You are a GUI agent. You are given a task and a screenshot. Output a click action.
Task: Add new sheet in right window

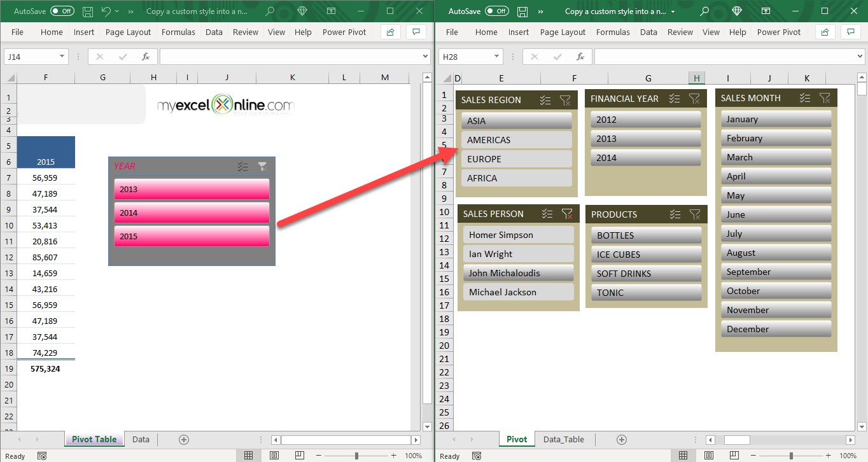(x=622, y=439)
